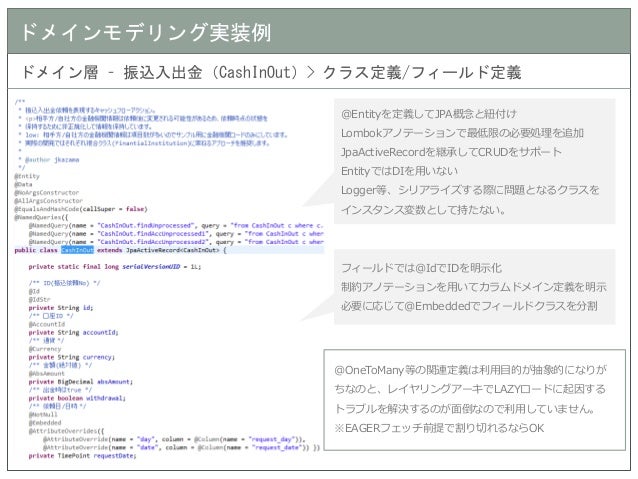
Task: Click the query name "CashInOut.findAccUnprocessed1"
Action: tap(153, 234)
